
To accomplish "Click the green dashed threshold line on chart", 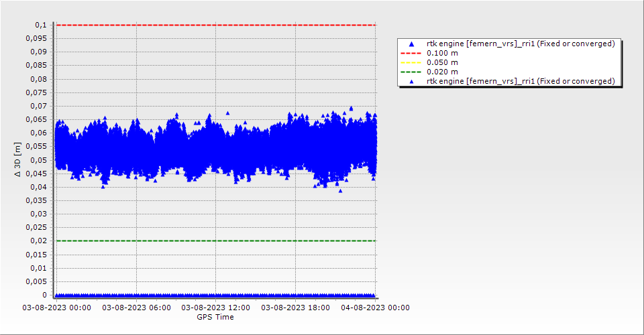I will 215,241.
